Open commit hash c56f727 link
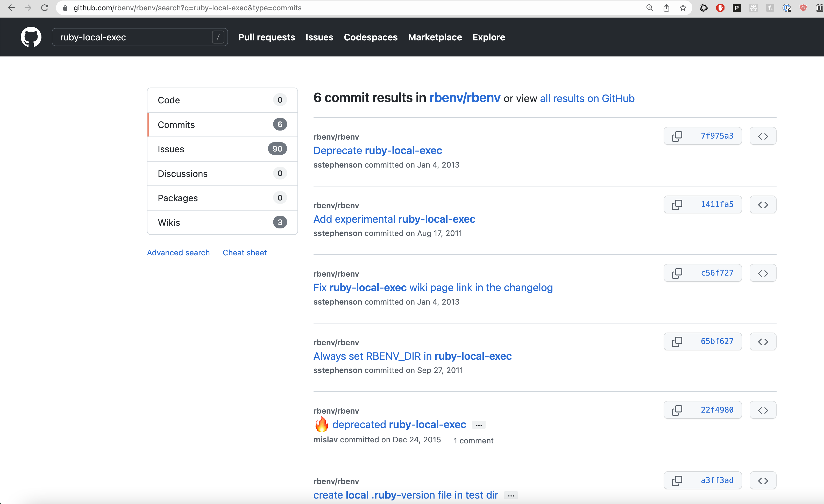Screen dimensions: 824x504 pos(717,273)
